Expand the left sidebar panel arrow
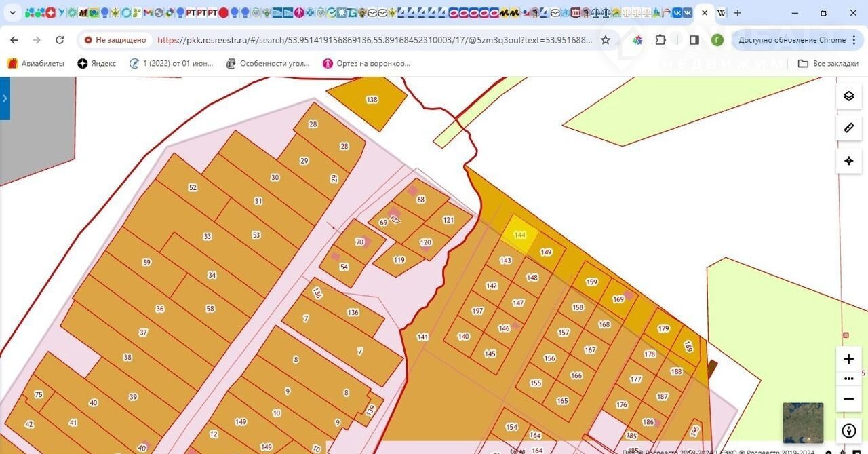The width and height of the screenshot is (868, 454). coord(5,98)
